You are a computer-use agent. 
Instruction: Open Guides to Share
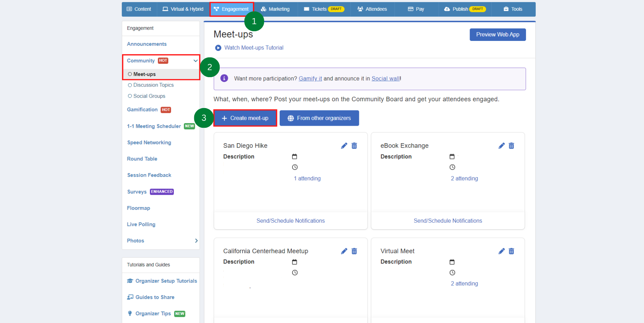[x=151, y=297]
